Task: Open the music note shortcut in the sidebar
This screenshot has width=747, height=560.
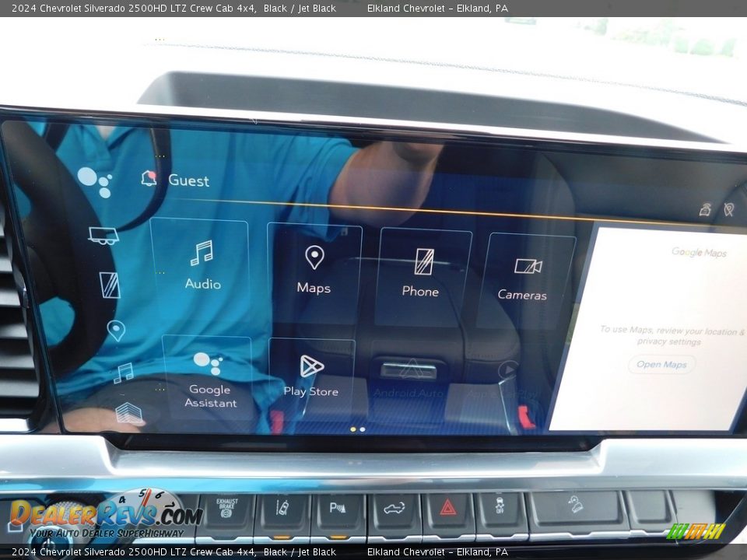Action: click(x=124, y=373)
